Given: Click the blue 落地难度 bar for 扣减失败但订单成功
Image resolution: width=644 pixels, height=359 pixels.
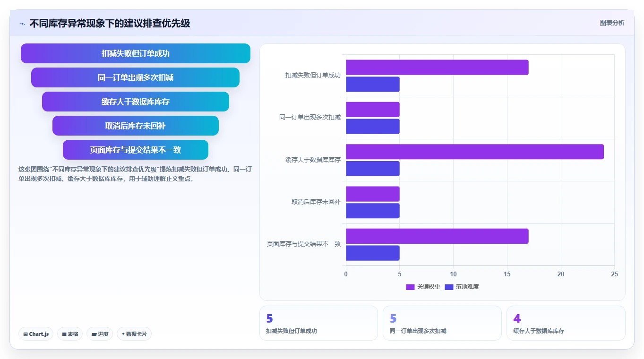Looking at the screenshot, I should (373, 84).
